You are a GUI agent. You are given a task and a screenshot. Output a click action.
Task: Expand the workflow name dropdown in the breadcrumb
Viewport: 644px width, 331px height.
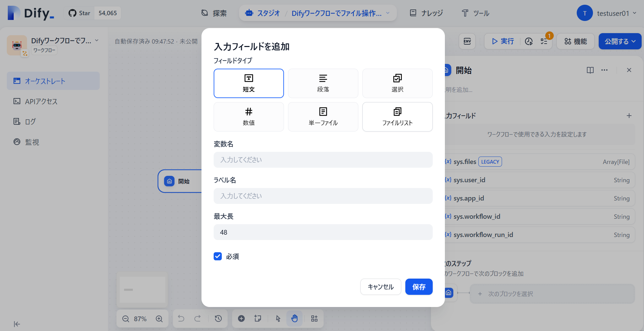coord(387,13)
